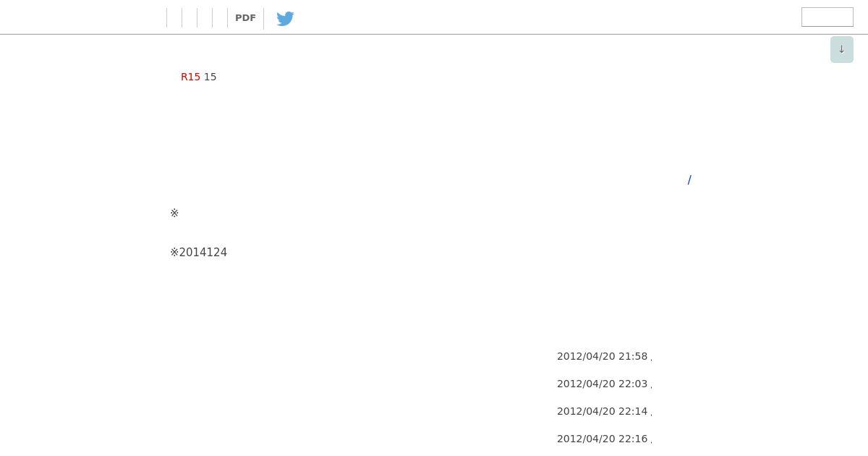This screenshot has height=456, width=868.
Task: Open the PDF export toolbar item
Action: 245,18
